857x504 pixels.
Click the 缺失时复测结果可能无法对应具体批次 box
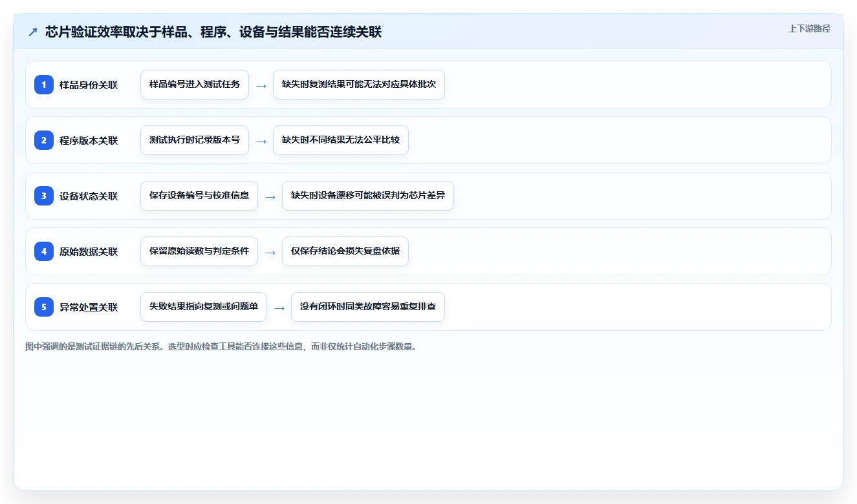point(359,85)
